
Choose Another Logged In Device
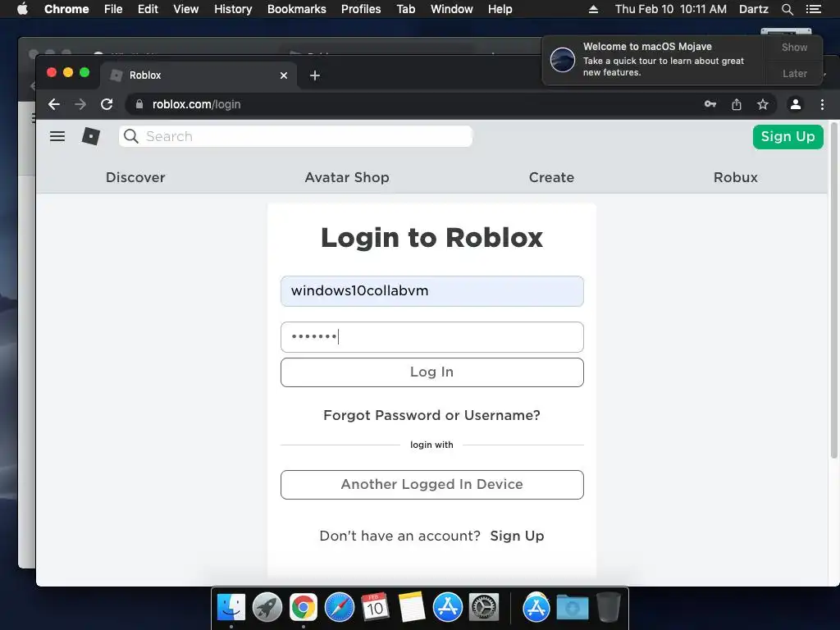431,484
